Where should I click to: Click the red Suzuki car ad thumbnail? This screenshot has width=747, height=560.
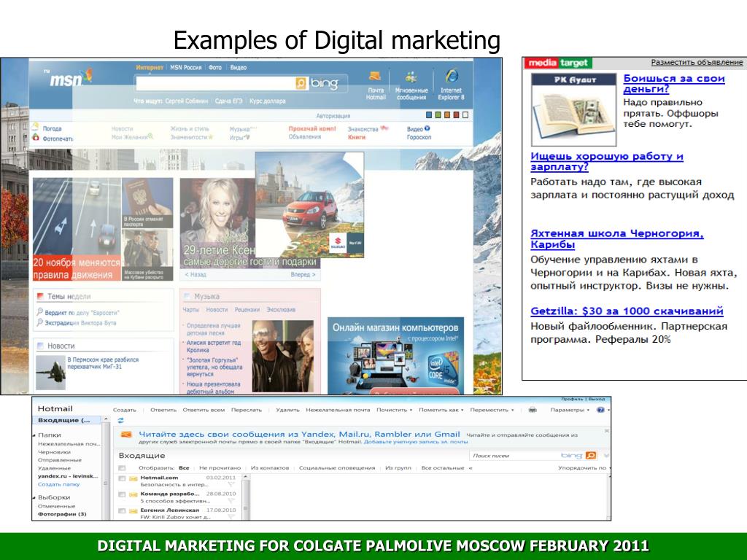(x=309, y=205)
